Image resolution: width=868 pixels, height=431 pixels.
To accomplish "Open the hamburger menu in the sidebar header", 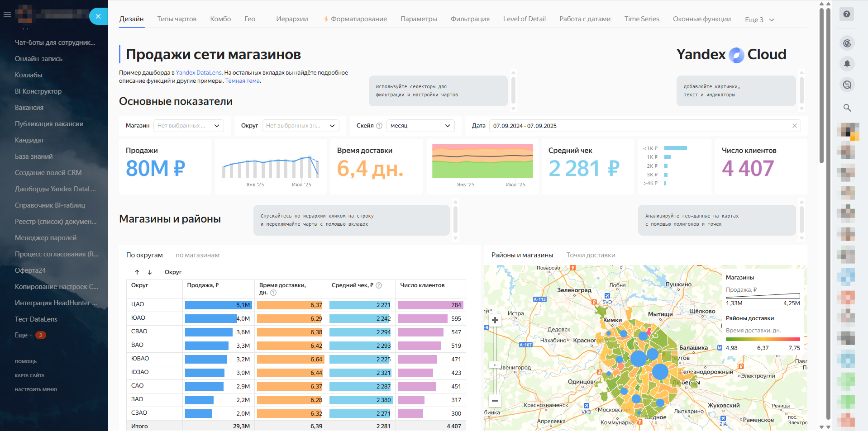I will (x=7, y=14).
